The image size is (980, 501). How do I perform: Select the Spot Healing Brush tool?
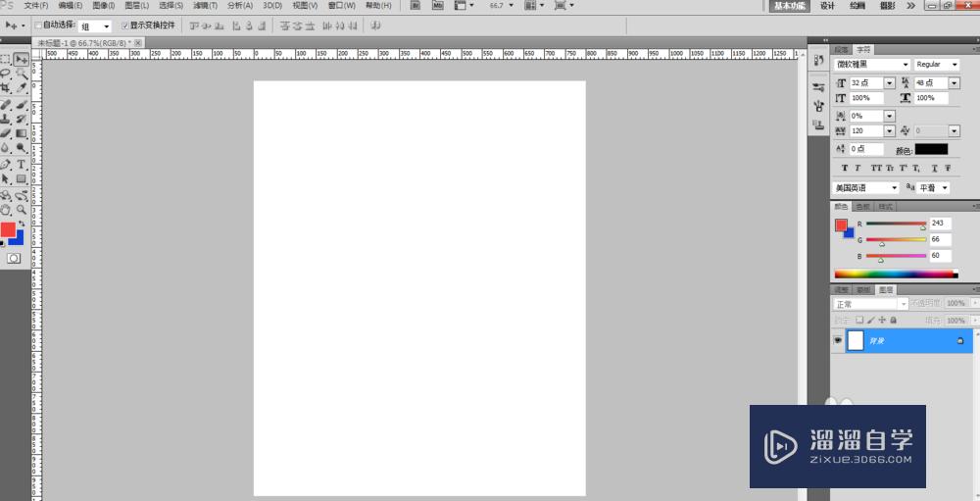tap(6, 105)
